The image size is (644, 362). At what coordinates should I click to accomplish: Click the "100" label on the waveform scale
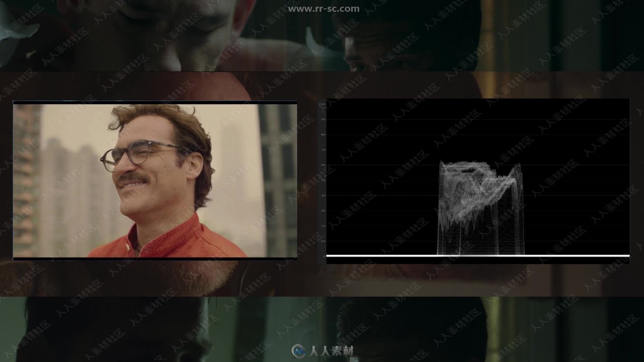[322, 104]
